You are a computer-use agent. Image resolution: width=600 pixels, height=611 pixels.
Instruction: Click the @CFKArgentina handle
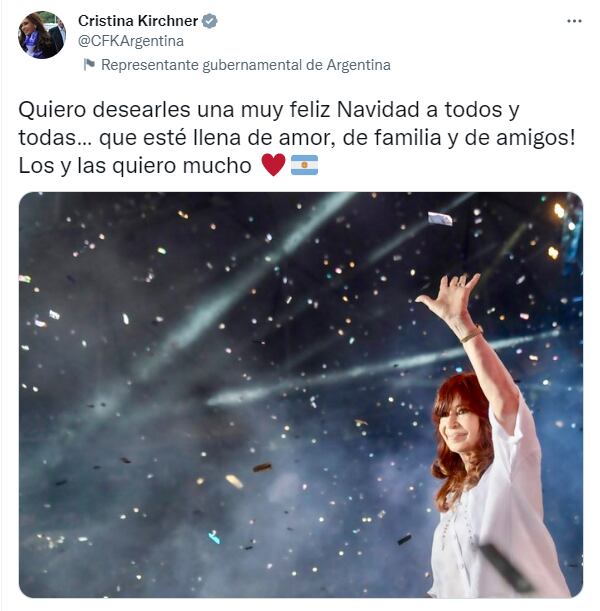point(131,41)
